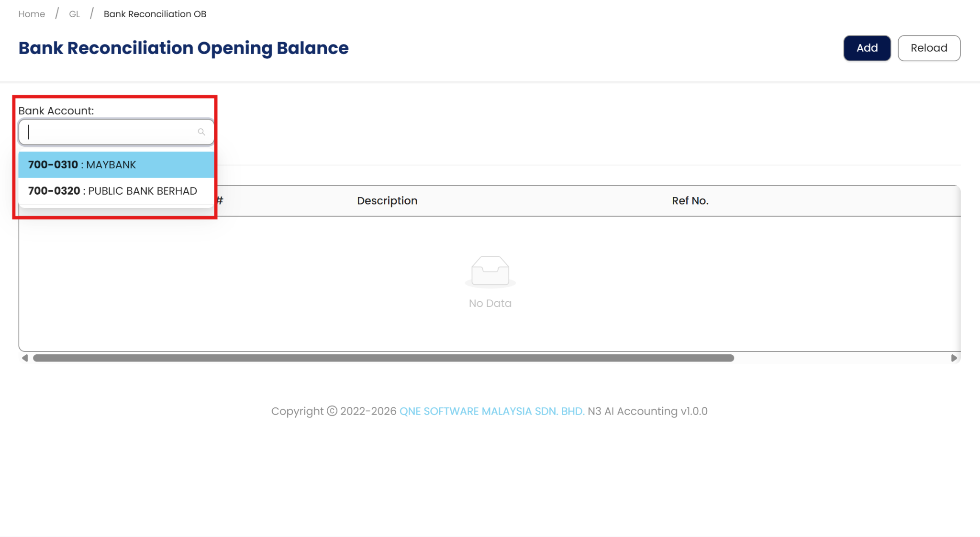Click Bank Reconciliation OB breadcrumb item
Image resolution: width=980 pixels, height=537 pixels.
click(x=155, y=14)
